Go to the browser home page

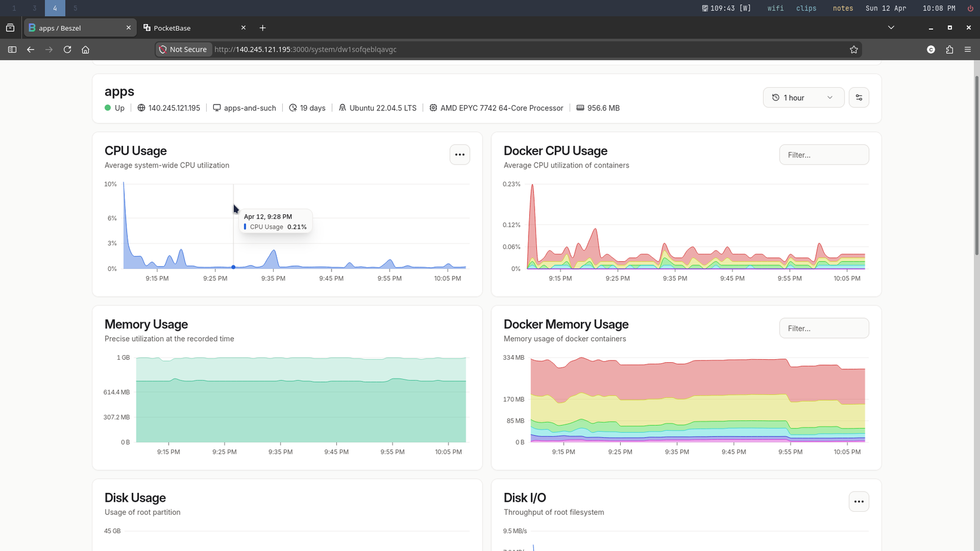[86, 49]
